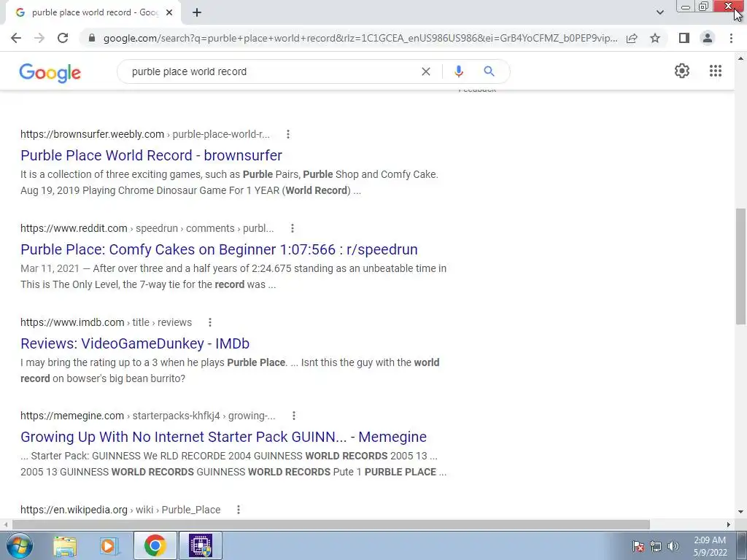Click the blue magnifier search icon
The height and width of the screenshot is (560, 747).
[x=489, y=71]
